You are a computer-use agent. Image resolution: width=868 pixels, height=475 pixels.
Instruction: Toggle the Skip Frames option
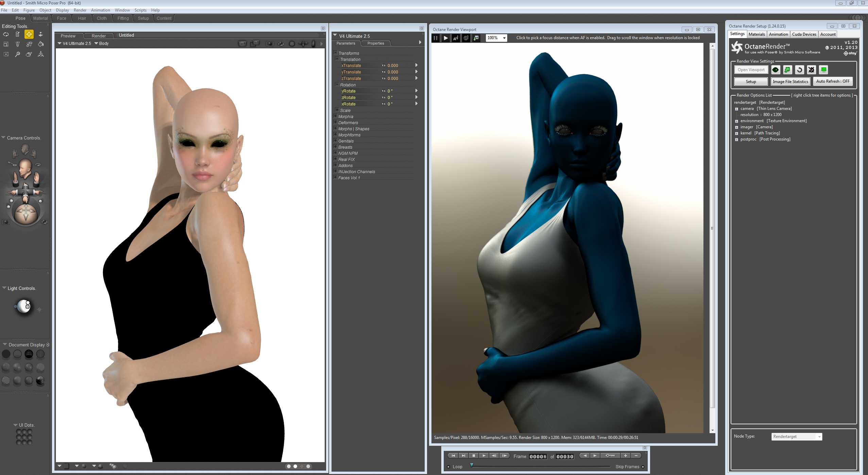643,467
